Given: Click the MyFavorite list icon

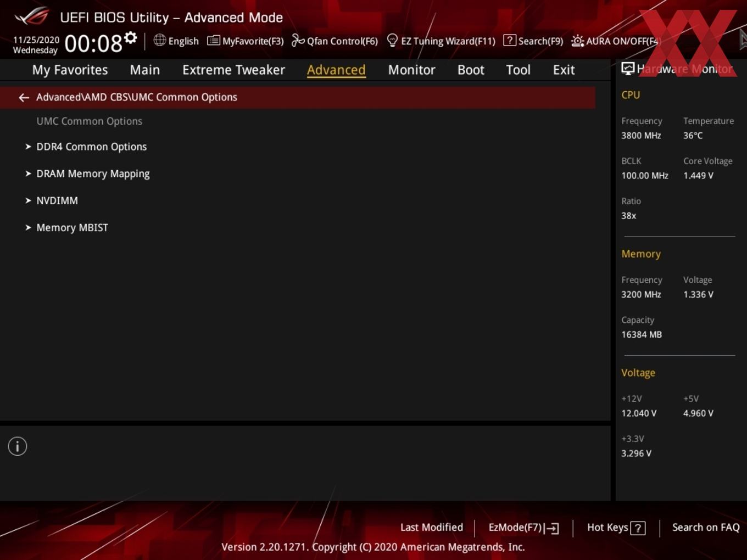Looking at the screenshot, I should [x=213, y=41].
